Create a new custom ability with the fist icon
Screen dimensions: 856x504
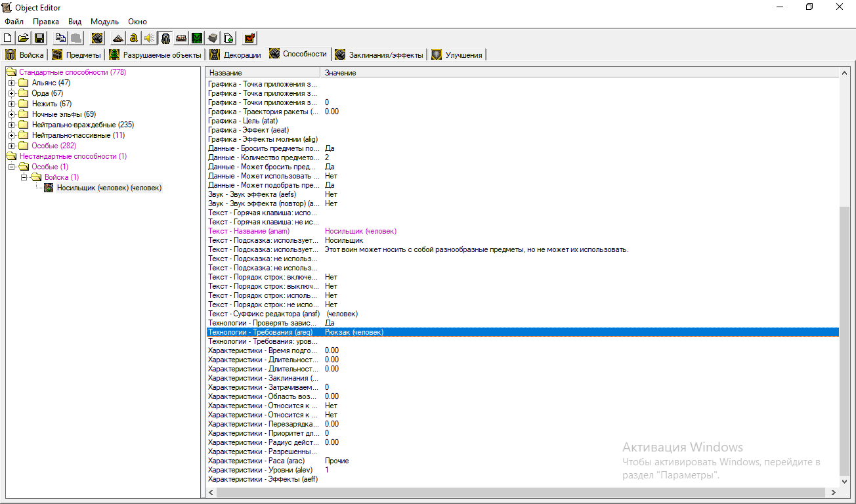(x=97, y=38)
